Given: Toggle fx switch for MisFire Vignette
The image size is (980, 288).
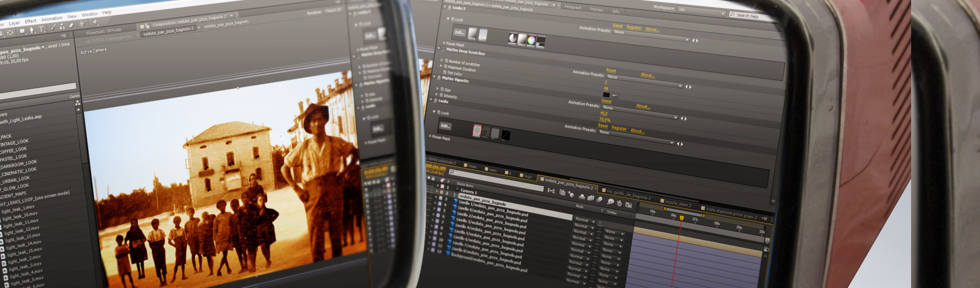Looking at the screenshot, I should [438, 78].
